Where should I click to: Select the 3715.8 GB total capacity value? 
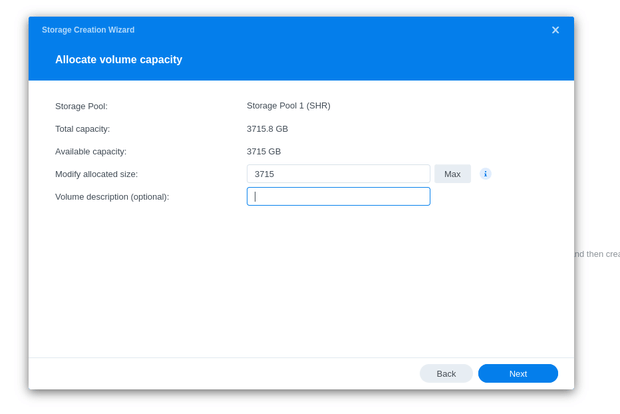[267, 129]
